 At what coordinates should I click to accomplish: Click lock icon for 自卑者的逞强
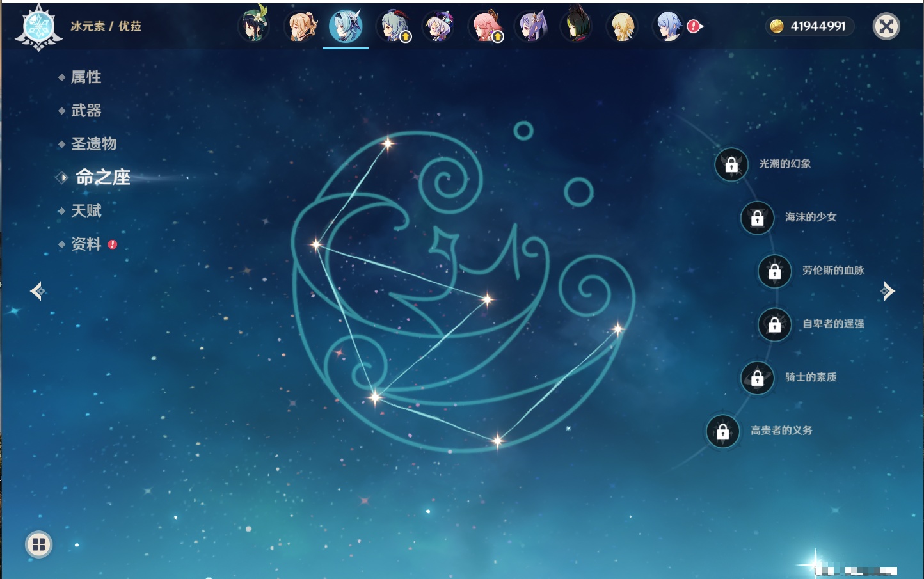[x=775, y=324]
